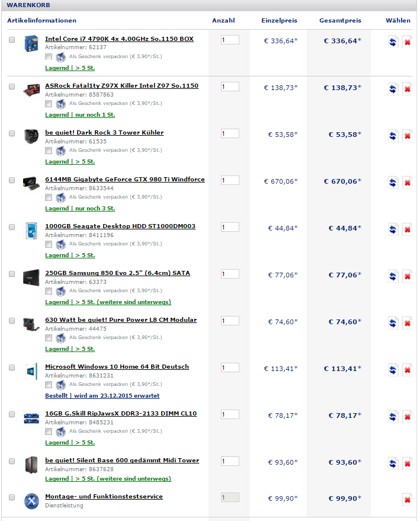Select the checkbox for Intel Core i7 4790K

(x=12, y=40)
